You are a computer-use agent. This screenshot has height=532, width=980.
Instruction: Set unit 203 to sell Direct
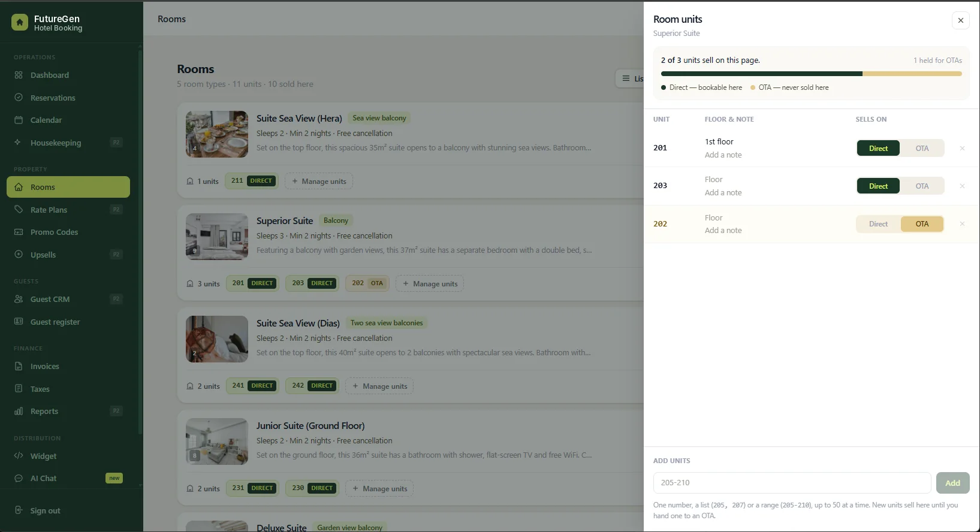coord(878,186)
